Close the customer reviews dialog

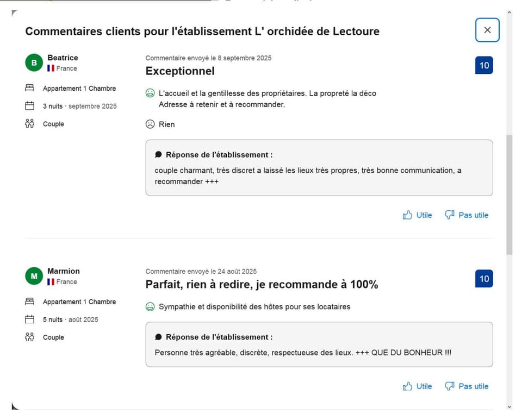tap(487, 30)
